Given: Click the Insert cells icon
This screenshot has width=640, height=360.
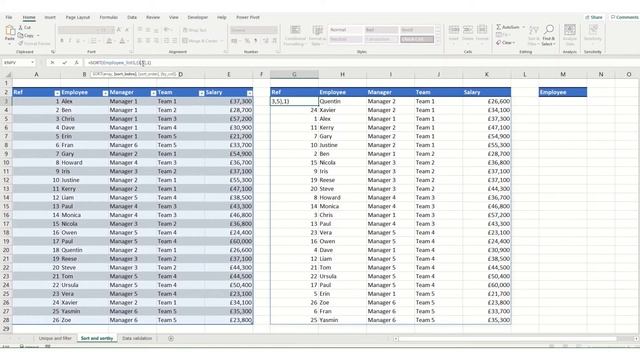Looking at the screenshot, I should [x=454, y=30].
